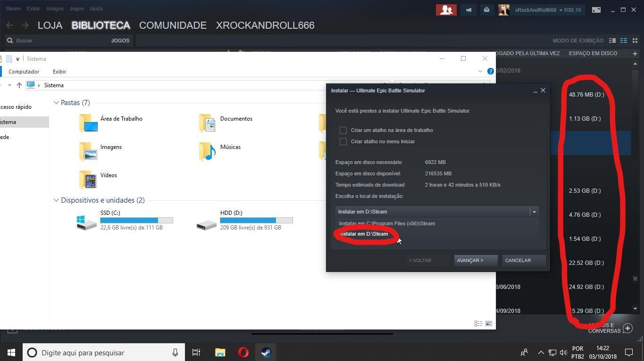
Task: Open help in the Sistema window
Action: click(x=491, y=71)
